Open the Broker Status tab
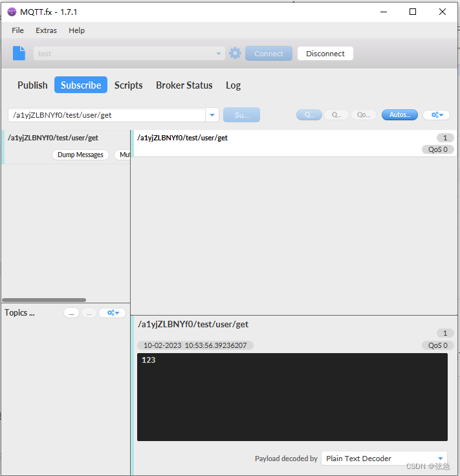 pyautogui.click(x=184, y=85)
